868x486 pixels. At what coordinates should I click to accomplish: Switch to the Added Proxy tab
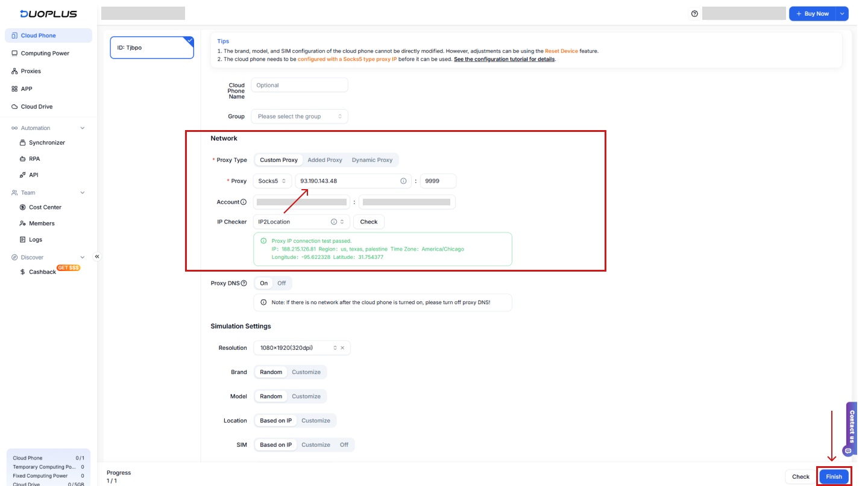click(325, 160)
